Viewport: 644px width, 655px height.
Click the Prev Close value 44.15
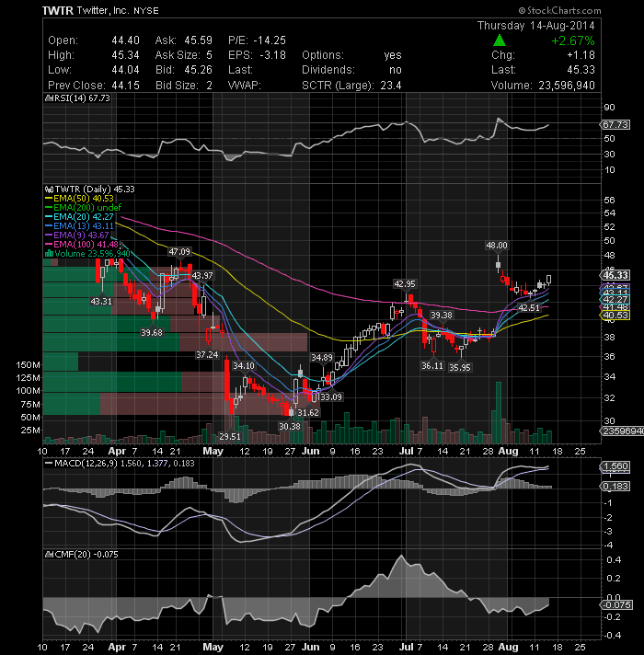pos(125,86)
